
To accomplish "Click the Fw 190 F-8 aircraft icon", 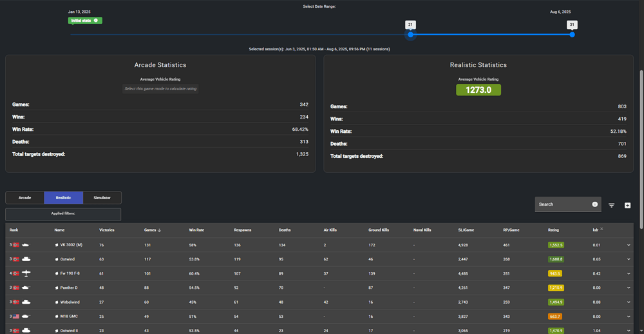I will (26, 273).
